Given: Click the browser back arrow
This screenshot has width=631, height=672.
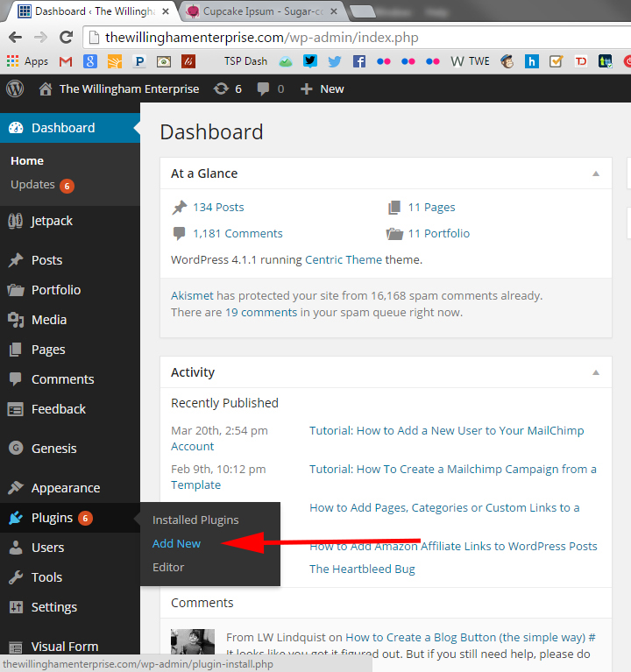Looking at the screenshot, I should 16,38.
